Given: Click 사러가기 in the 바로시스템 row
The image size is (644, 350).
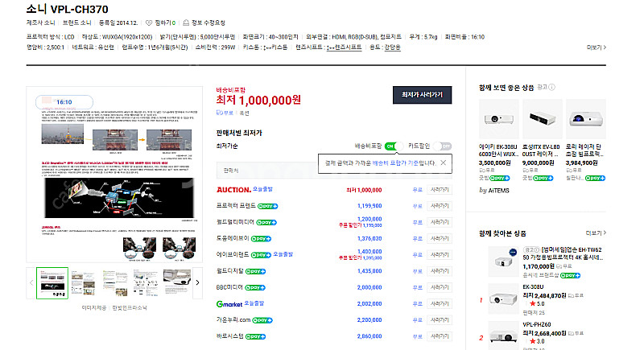Looking at the screenshot, I should point(440,336).
